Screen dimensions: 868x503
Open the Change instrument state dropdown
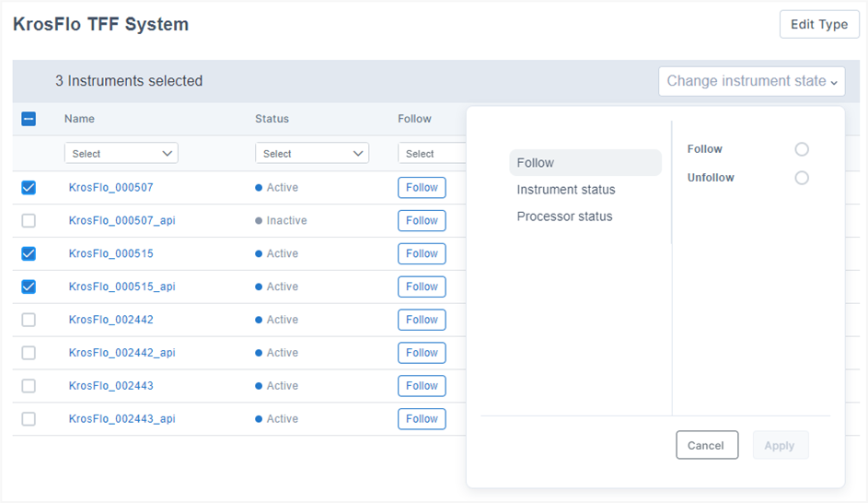pos(752,81)
